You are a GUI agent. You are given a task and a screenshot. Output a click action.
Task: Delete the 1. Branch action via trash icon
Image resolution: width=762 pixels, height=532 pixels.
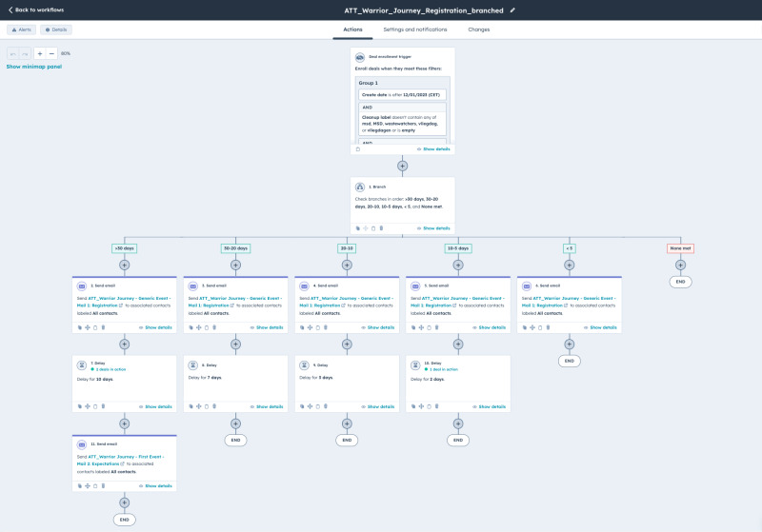(382, 228)
